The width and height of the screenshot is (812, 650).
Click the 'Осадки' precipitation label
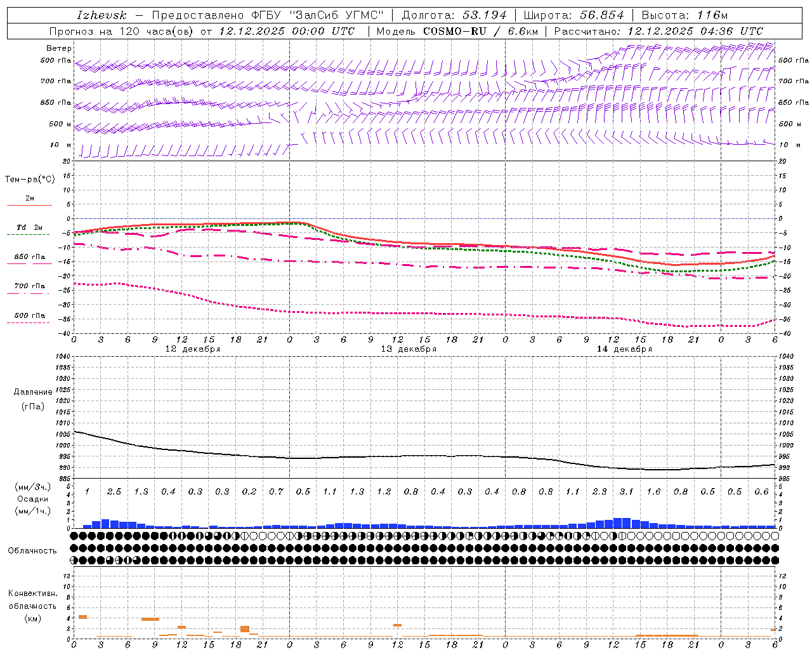33,499
